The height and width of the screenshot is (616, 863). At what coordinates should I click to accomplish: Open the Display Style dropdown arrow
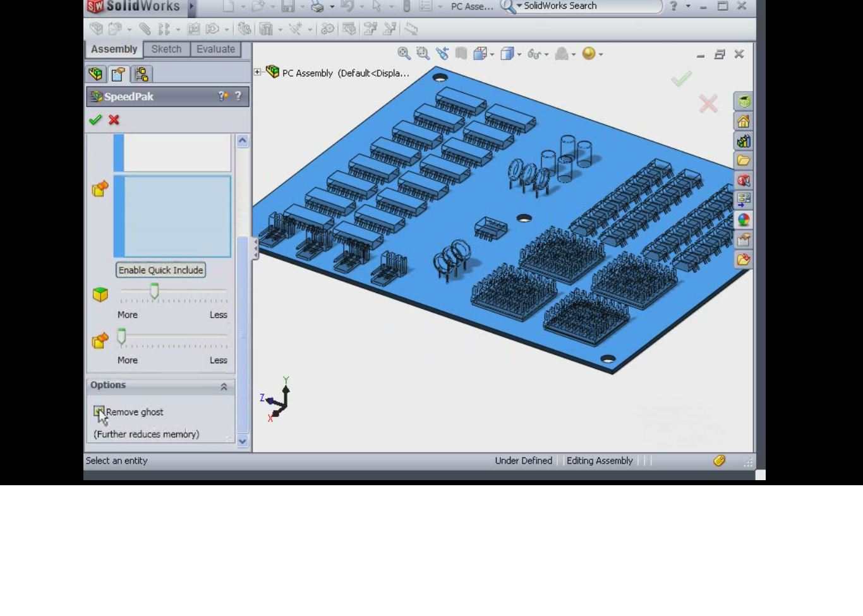pyautogui.click(x=519, y=55)
